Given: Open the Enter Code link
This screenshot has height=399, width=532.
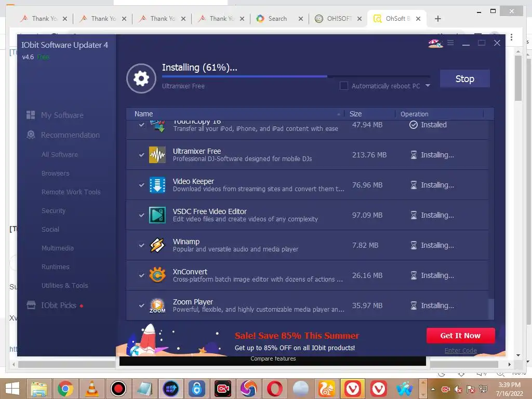Looking at the screenshot, I should tap(460, 351).
